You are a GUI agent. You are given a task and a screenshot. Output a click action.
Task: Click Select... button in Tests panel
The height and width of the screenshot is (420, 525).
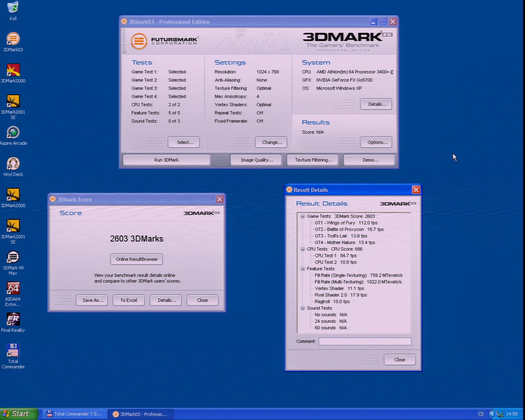click(x=184, y=142)
